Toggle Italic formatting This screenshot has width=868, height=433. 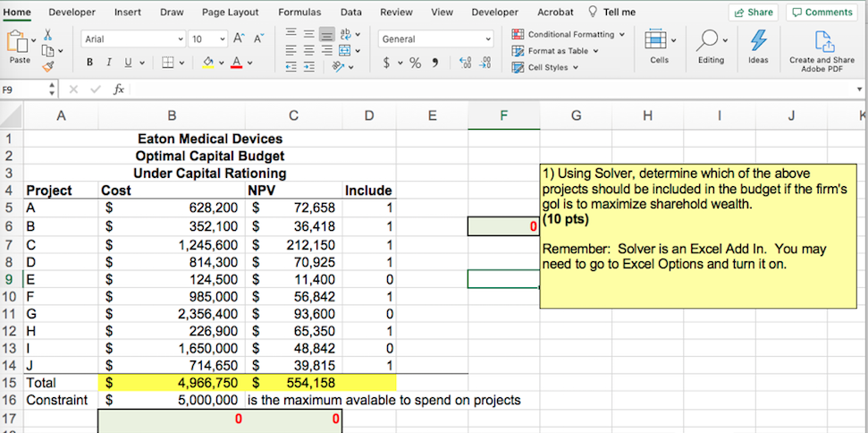click(x=108, y=64)
